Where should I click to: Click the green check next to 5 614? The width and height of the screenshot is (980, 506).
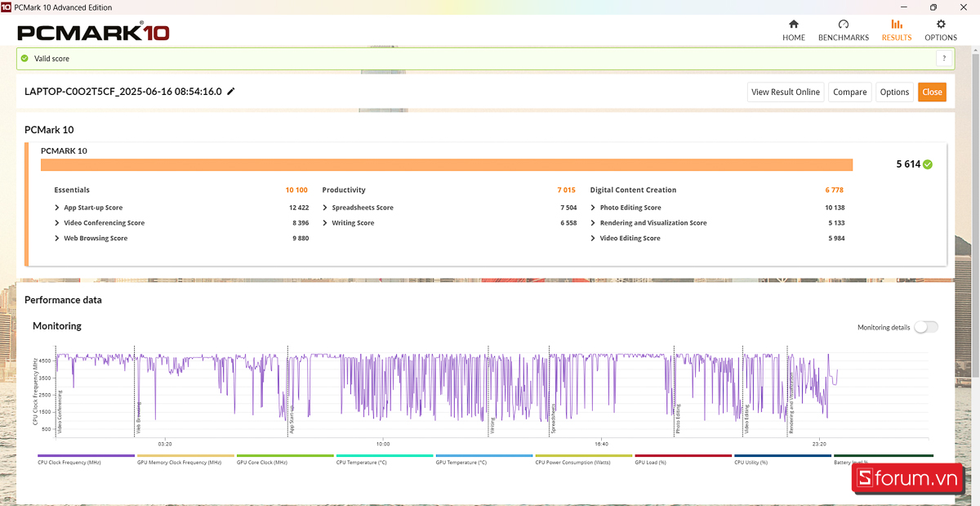[928, 164]
